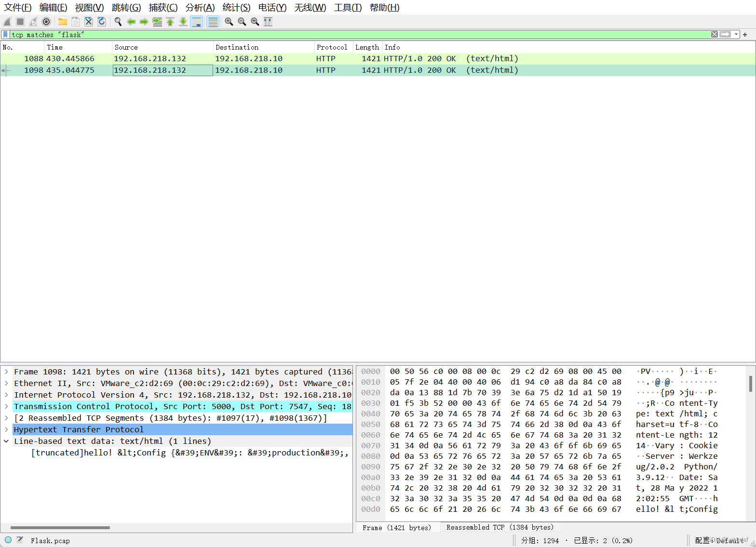Sort packets by the No. column
This screenshot has height=547, width=756.
[x=23, y=47]
